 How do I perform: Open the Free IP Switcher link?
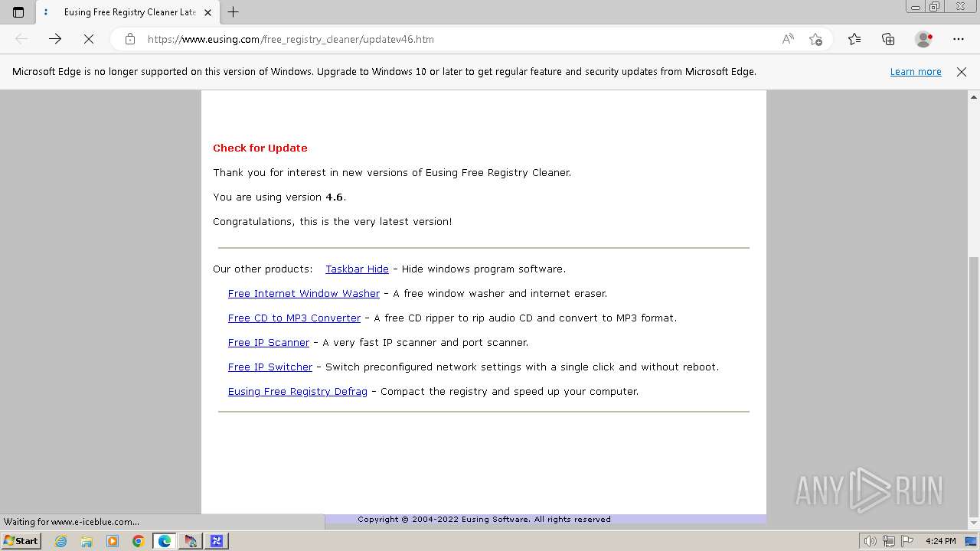tap(270, 367)
